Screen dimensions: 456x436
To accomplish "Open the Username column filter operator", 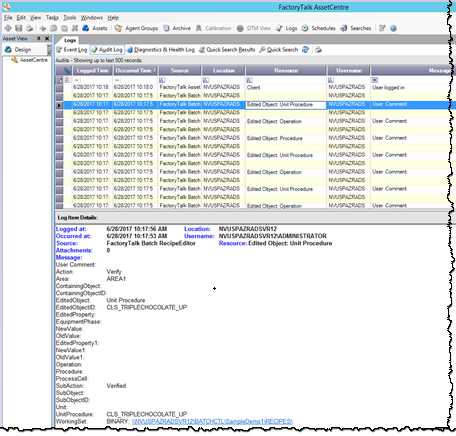I will click(331, 80).
